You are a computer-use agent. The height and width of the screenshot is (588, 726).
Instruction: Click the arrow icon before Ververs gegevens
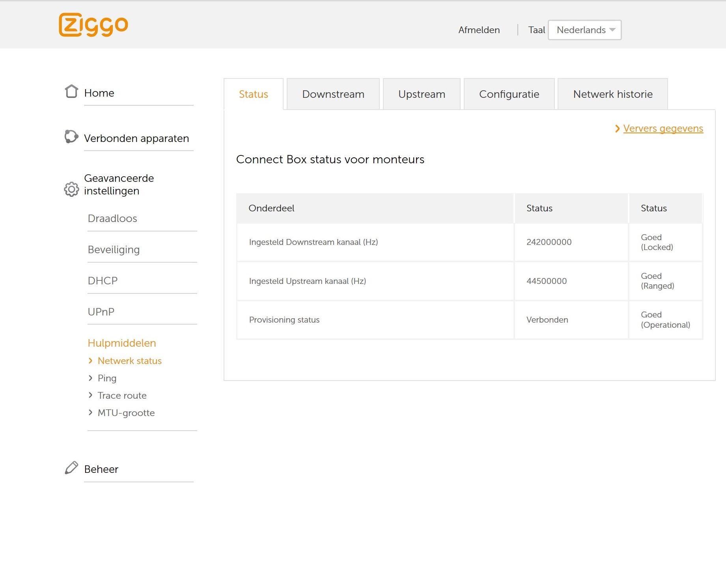tap(617, 129)
